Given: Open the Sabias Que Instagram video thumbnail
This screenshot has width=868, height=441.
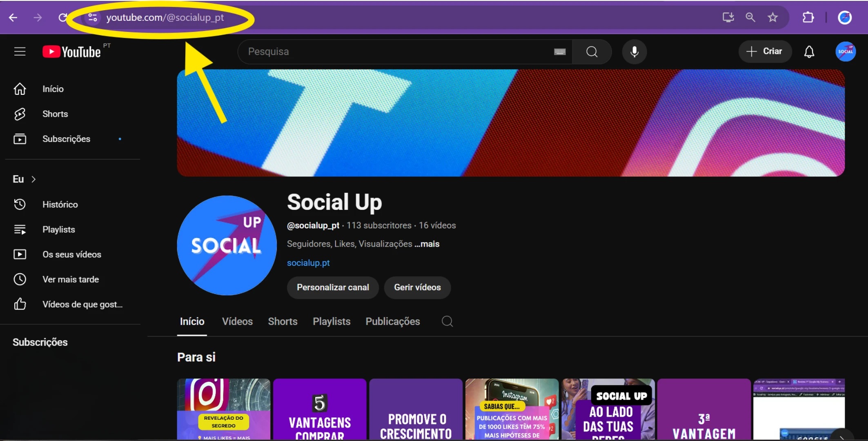Looking at the screenshot, I should click(x=512, y=409).
